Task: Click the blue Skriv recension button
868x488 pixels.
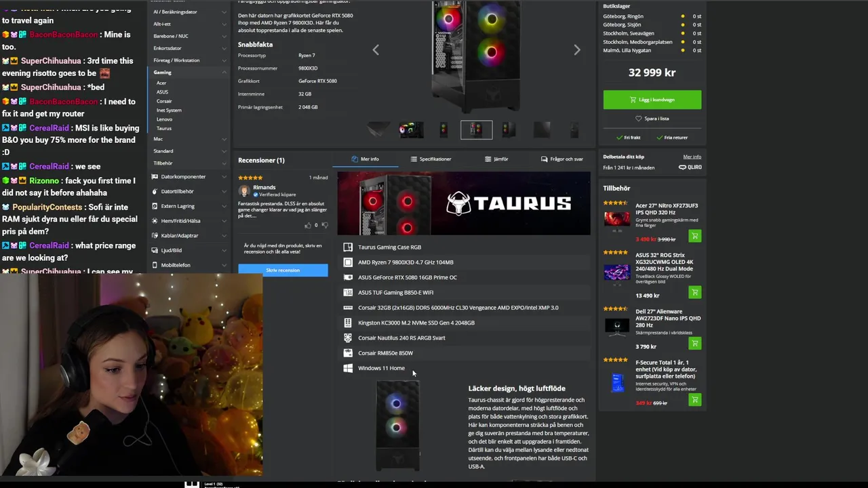Action: [x=283, y=270]
